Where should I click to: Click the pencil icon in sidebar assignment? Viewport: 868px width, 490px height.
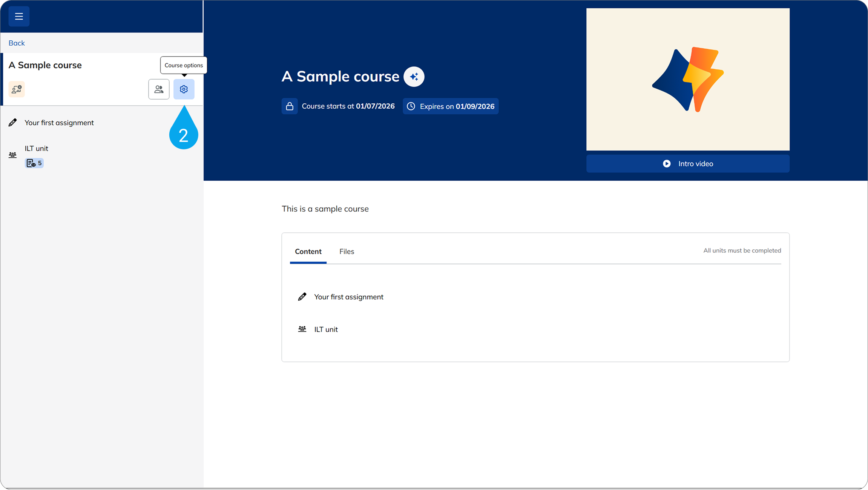(12, 123)
